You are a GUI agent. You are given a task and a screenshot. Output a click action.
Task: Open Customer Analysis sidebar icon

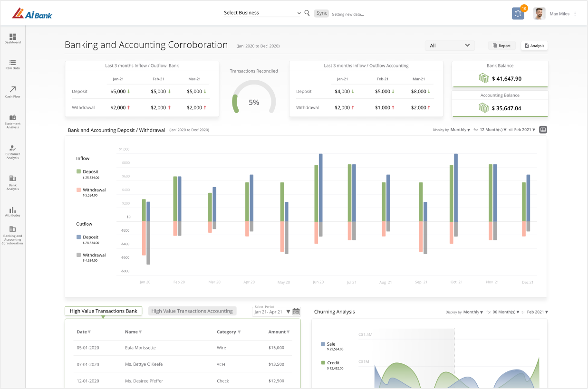[13, 148]
